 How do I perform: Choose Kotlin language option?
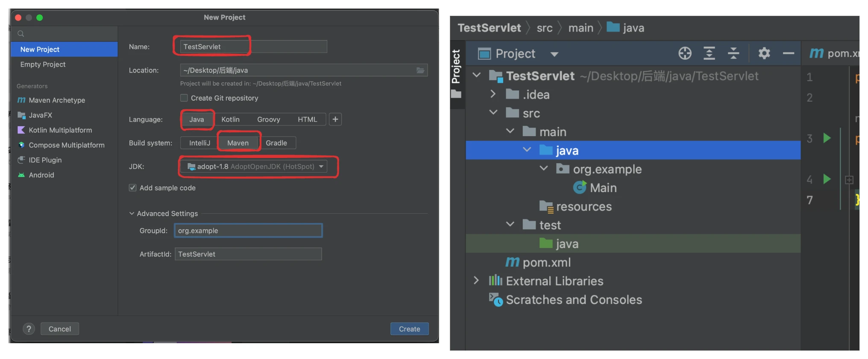[230, 119]
